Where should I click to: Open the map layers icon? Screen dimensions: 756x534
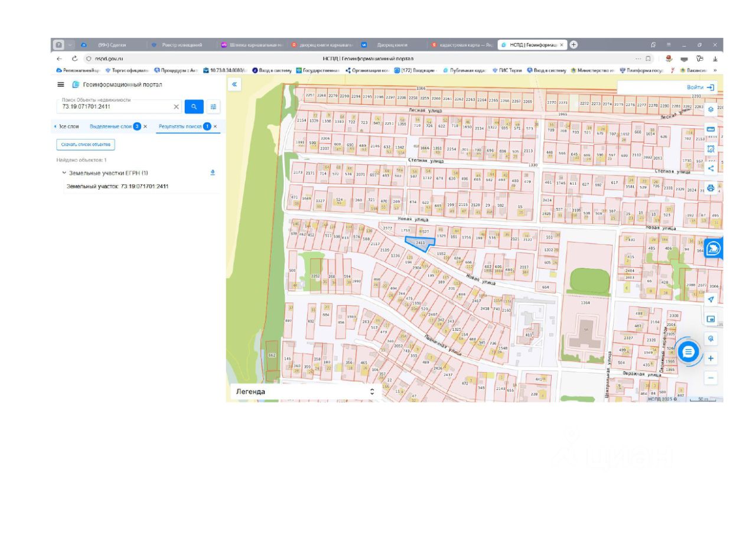711,109
